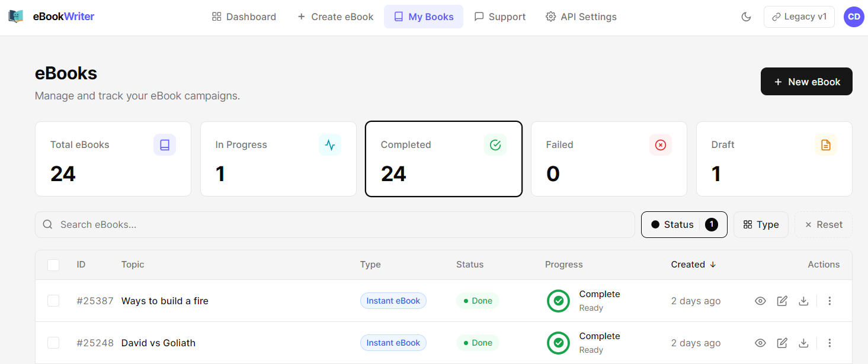Download the David vs Goliath eBook
The image size is (868, 364).
(x=803, y=343)
